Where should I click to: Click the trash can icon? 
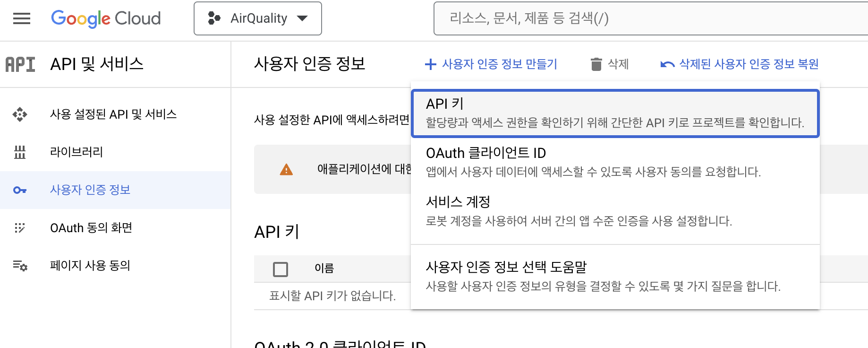(596, 64)
